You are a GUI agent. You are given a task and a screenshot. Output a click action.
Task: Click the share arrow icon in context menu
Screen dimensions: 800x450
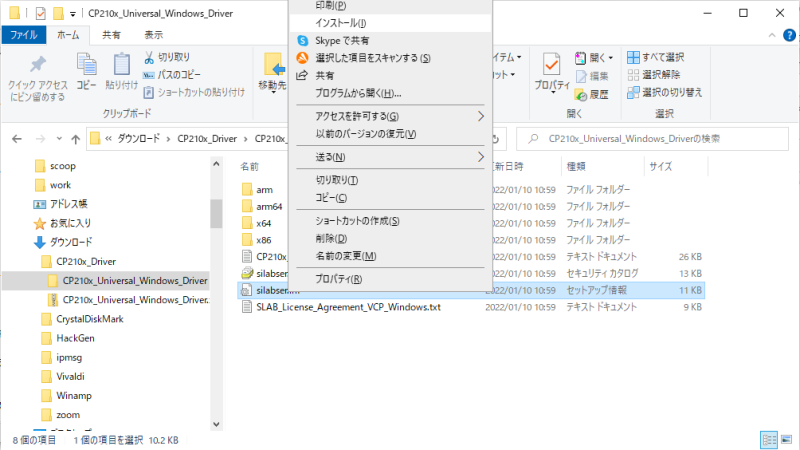point(302,76)
